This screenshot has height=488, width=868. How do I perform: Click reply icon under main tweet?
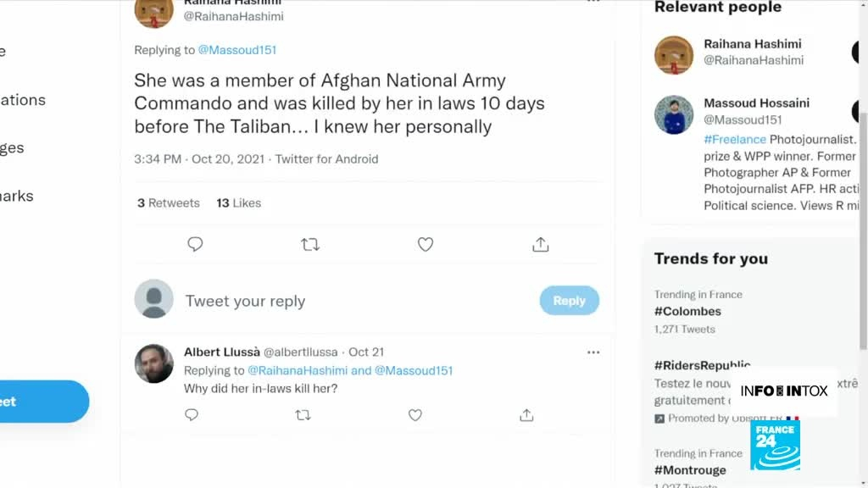tap(195, 245)
